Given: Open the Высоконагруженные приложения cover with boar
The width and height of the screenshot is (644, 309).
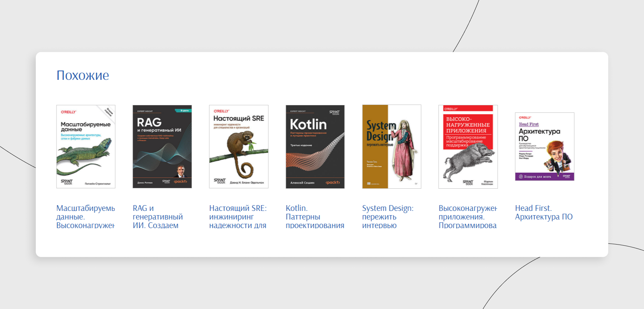Looking at the screenshot, I should point(468,146).
